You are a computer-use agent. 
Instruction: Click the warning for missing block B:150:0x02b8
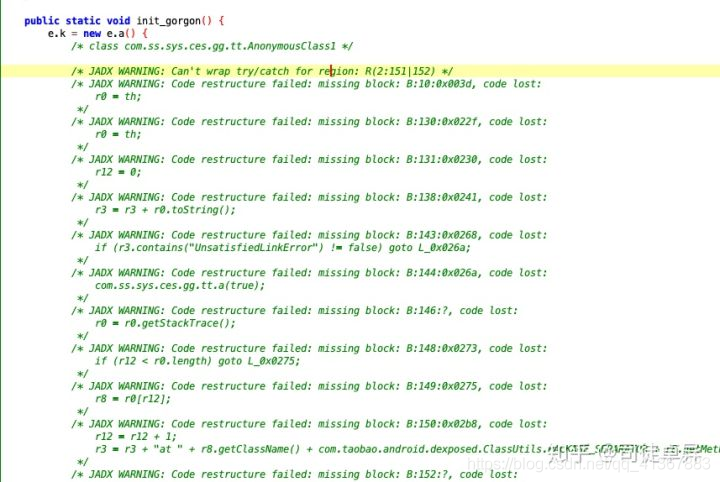point(309,424)
